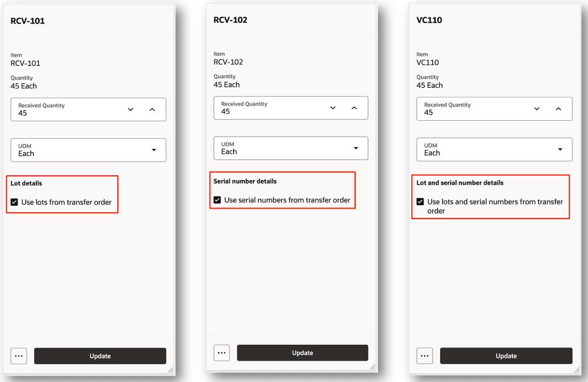This screenshot has width=588, height=382.
Task: Click down stepper arrow on VC110 received quantity
Action: (x=536, y=109)
